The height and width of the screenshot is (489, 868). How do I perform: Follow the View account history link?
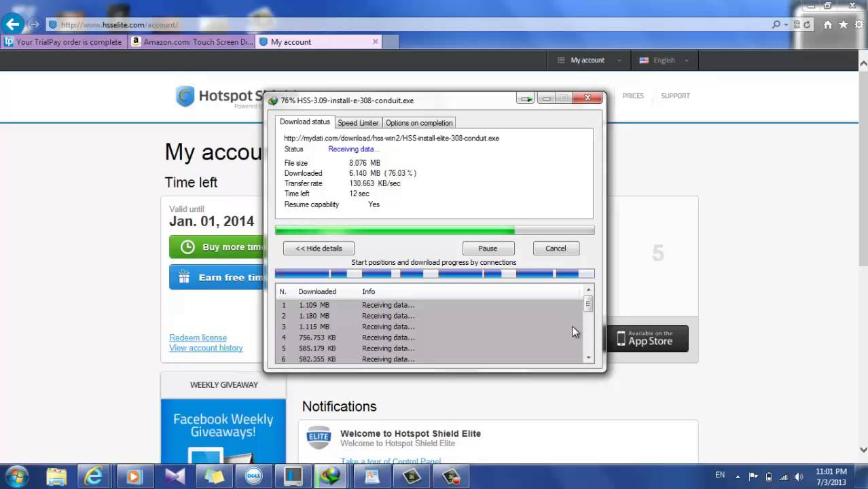tap(206, 348)
